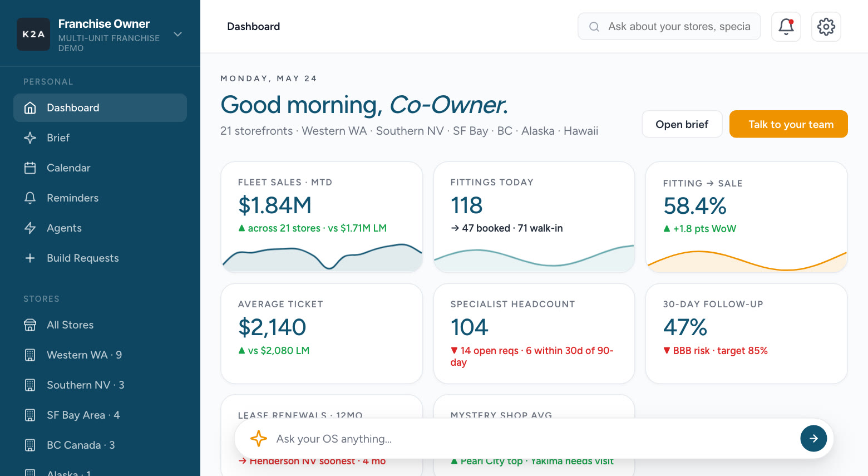Click the Talk to your team button
868x476 pixels.
point(788,124)
